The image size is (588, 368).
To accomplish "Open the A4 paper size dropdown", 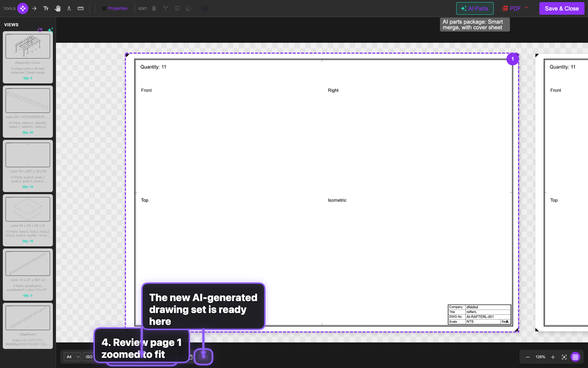I will click(x=73, y=357).
